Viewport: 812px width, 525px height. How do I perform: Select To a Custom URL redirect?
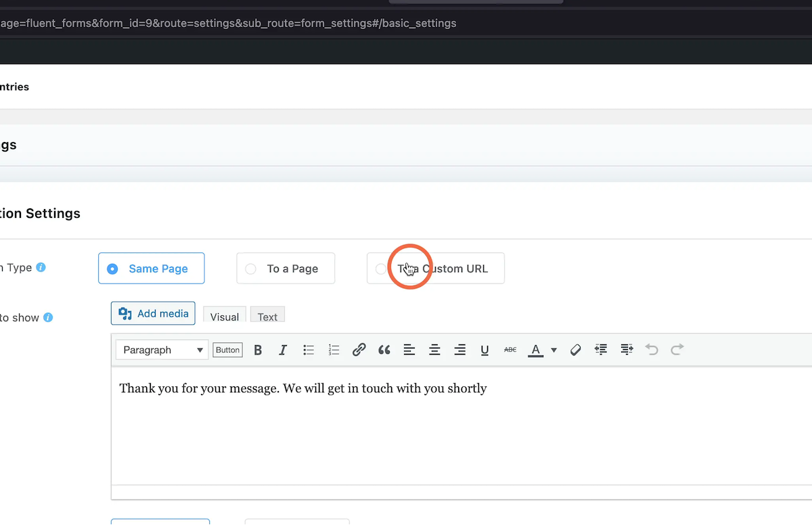pyautogui.click(x=435, y=268)
